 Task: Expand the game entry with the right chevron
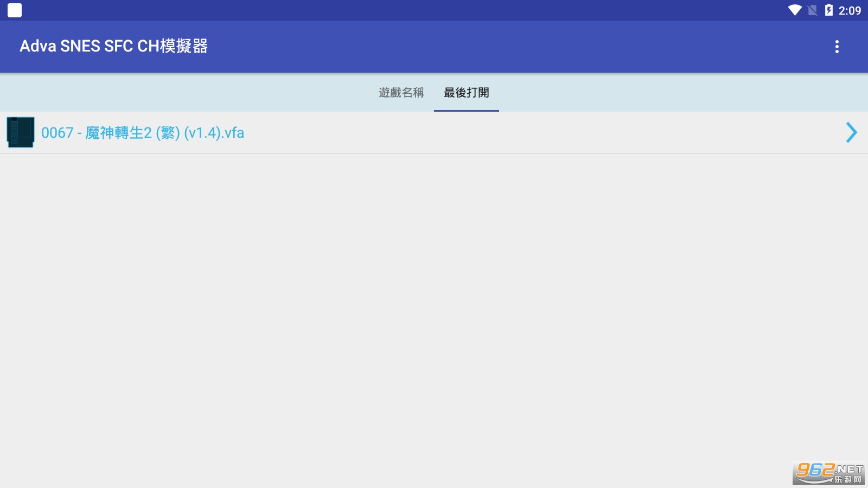pos(851,132)
